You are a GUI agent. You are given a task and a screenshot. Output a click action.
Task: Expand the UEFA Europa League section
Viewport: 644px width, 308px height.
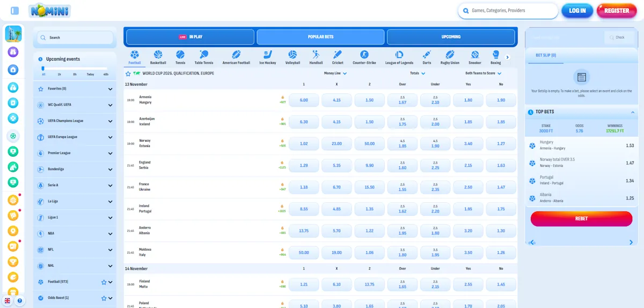point(75,137)
